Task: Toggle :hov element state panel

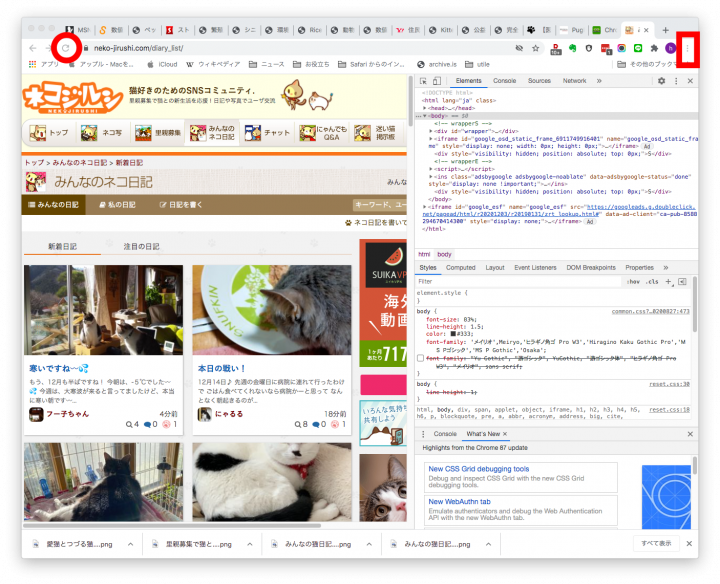Action: [x=633, y=282]
